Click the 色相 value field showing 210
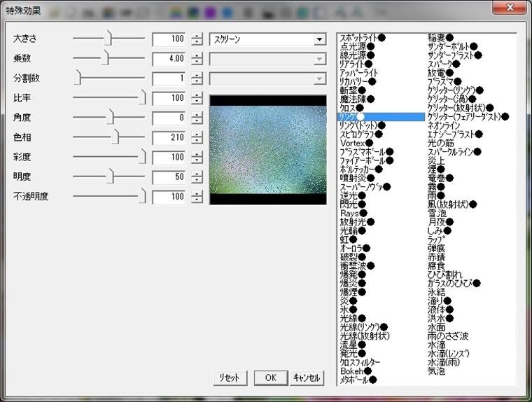Image resolution: width=532 pixels, height=402 pixels. tap(169, 138)
